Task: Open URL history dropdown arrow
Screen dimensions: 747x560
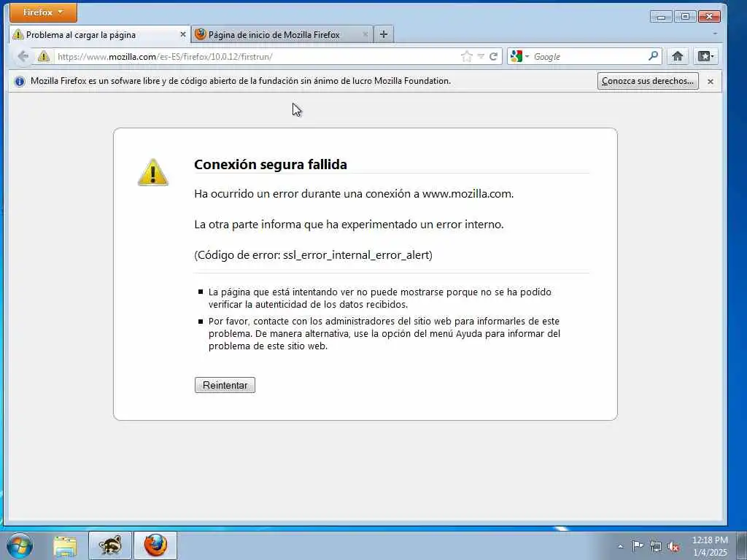Action: [x=481, y=57]
